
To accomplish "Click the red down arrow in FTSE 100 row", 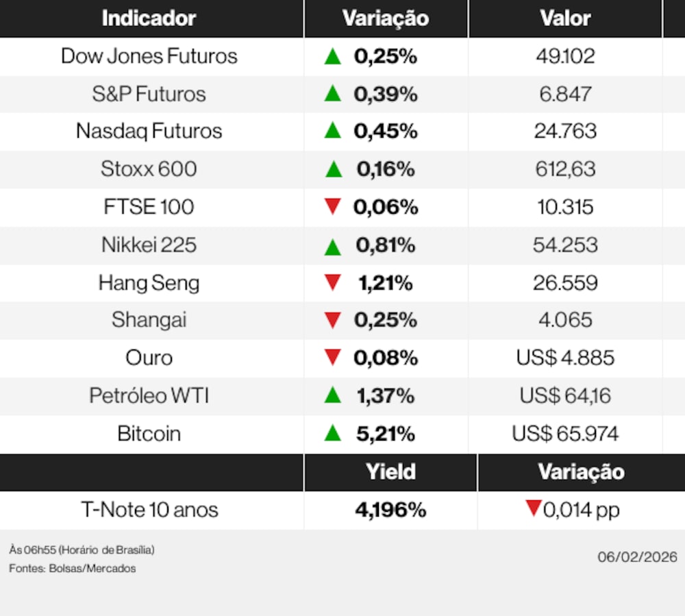I will tap(333, 206).
